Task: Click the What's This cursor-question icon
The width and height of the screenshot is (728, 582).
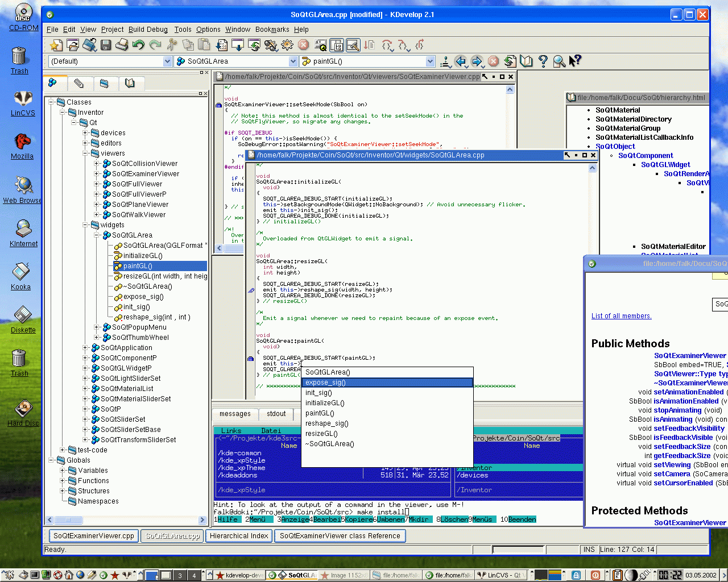Action: click(x=575, y=61)
